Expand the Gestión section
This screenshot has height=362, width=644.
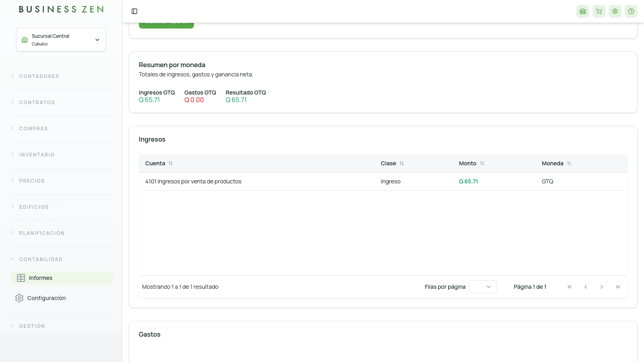[61, 326]
